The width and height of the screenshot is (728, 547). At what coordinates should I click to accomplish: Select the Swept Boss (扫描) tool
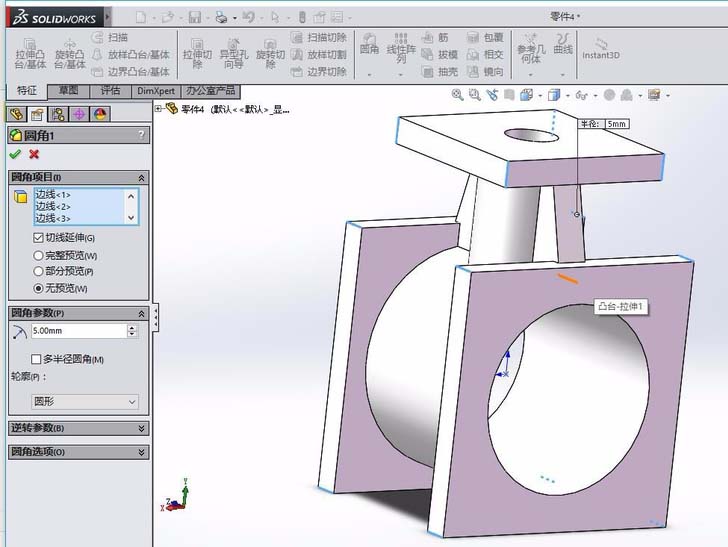pos(110,37)
